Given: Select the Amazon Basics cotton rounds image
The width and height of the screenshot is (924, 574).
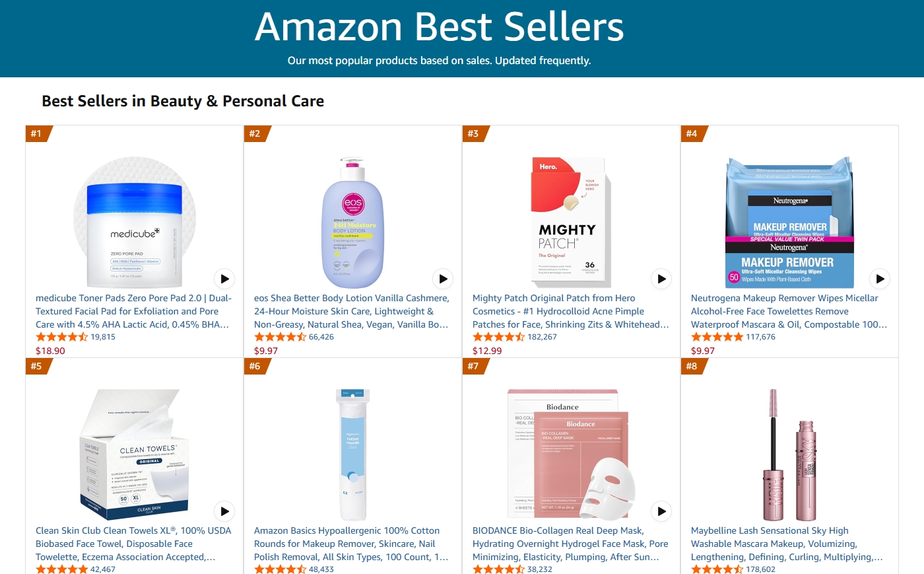Looking at the screenshot, I should tap(352, 454).
